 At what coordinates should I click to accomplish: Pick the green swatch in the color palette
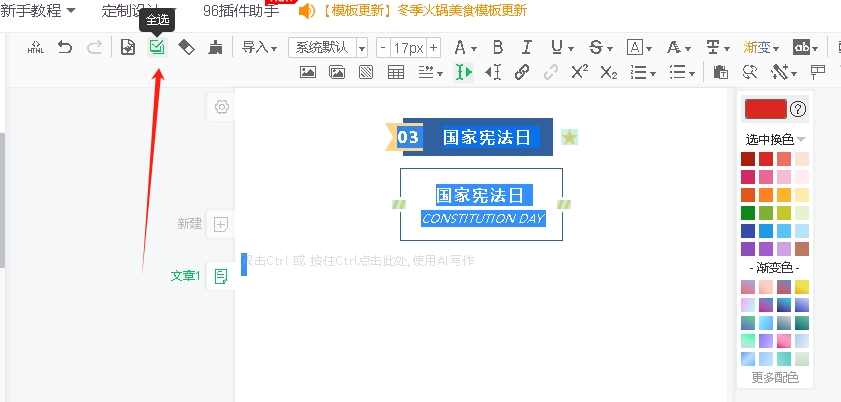[x=748, y=213]
